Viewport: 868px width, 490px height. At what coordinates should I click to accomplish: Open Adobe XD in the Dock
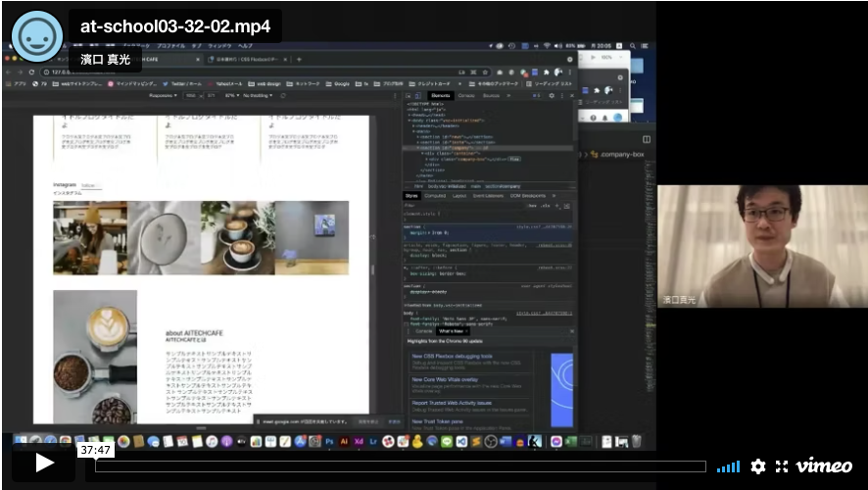point(359,442)
